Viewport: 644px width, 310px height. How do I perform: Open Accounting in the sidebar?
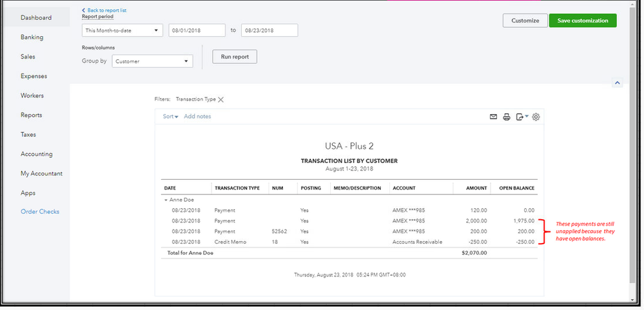[37, 154]
